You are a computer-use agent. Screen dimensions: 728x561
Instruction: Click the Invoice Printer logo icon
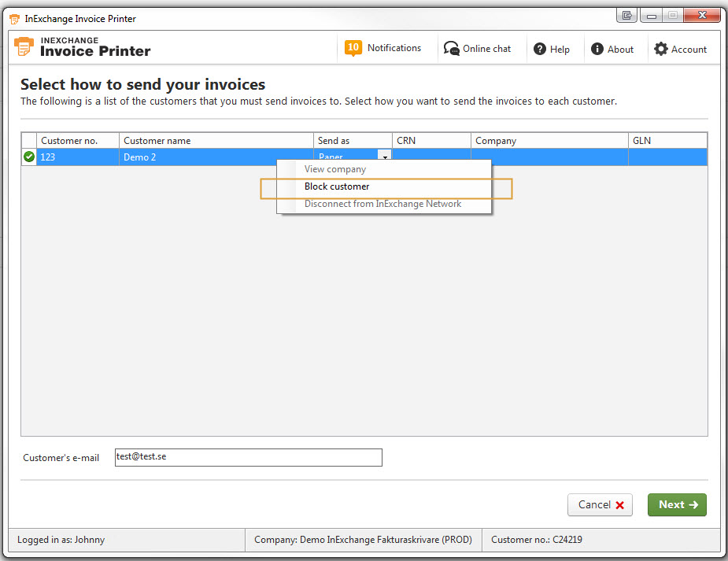pos(24,47)
